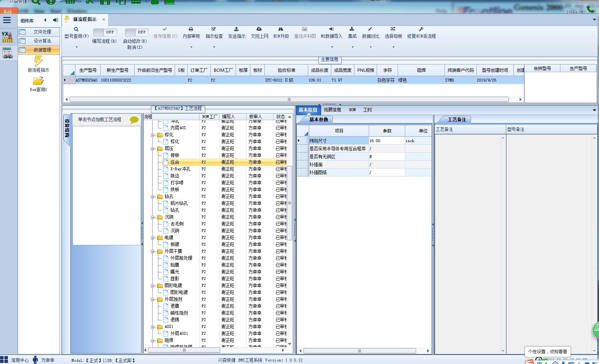Click 重选开料图 image icon
Screen dimensions: 599x364
pos(305,29)
